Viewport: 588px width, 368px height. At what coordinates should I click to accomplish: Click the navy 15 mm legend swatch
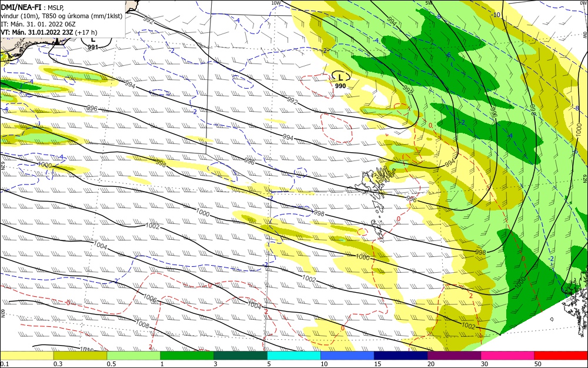point(400,356)
